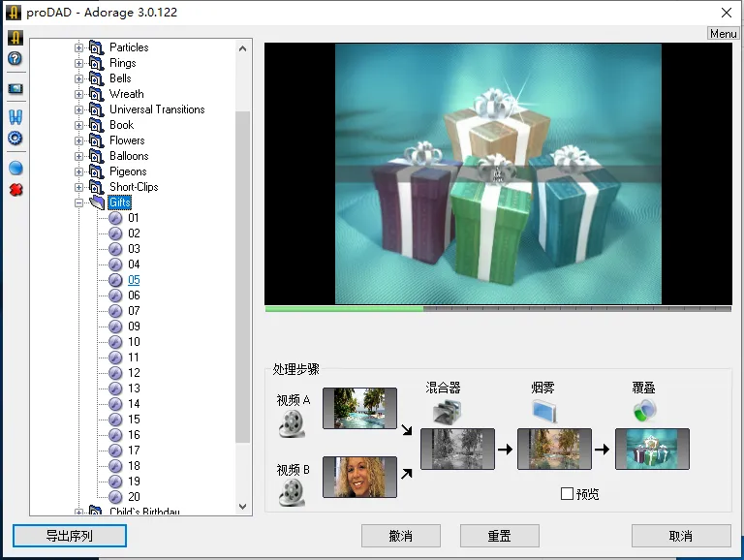
Task: Click the 视频 A palm tree thumbnail
Action: click(x=359, y=408)
